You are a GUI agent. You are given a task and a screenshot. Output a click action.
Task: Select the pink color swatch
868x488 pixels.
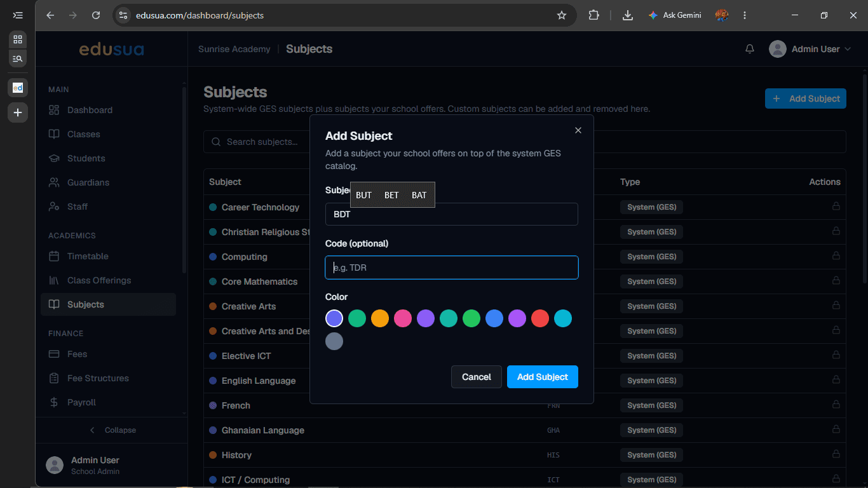pos(403,318)
